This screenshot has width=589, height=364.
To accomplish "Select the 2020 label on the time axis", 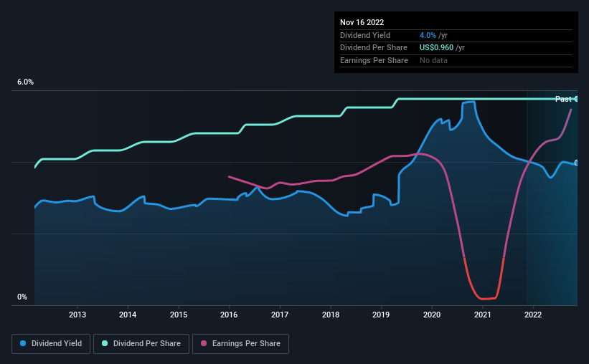I will point(432,315).
